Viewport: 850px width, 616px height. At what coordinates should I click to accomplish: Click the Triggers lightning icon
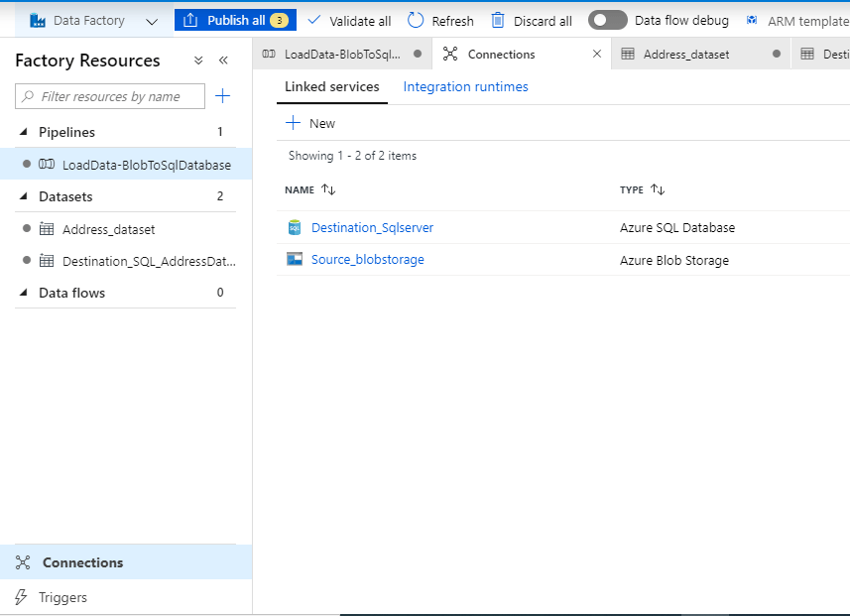[x=21, y=597]
